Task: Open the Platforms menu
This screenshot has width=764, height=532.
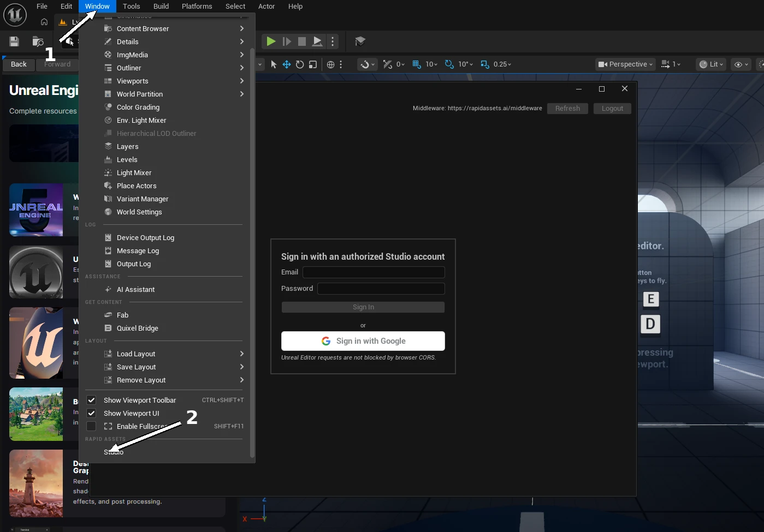Action: point(197,7)
